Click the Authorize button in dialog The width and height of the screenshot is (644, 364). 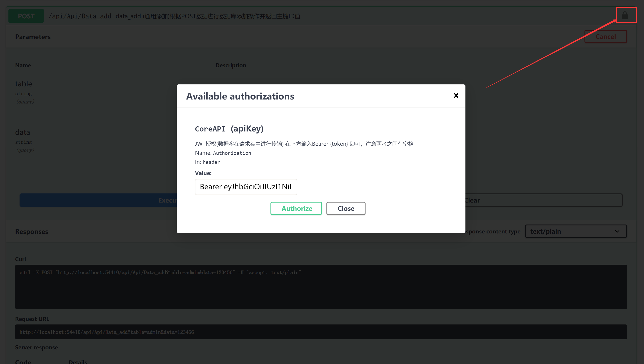click(x=296, y=208)
